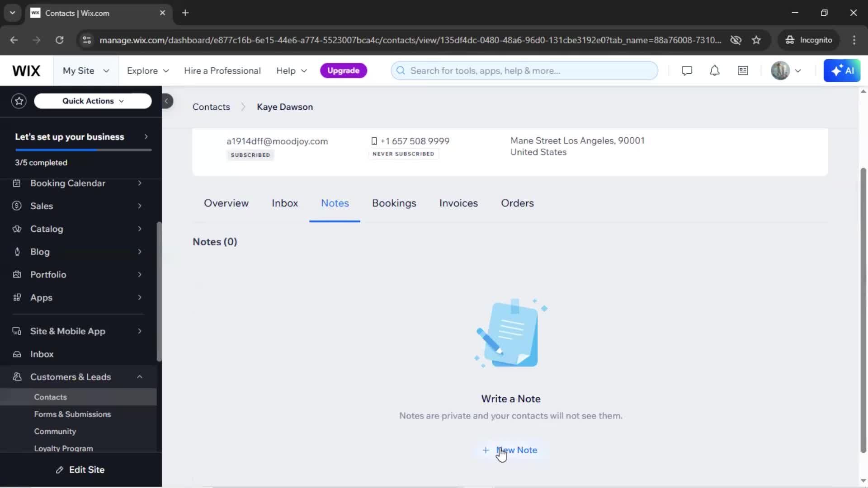Click the Site & Mobile App icon

[17, 332]
